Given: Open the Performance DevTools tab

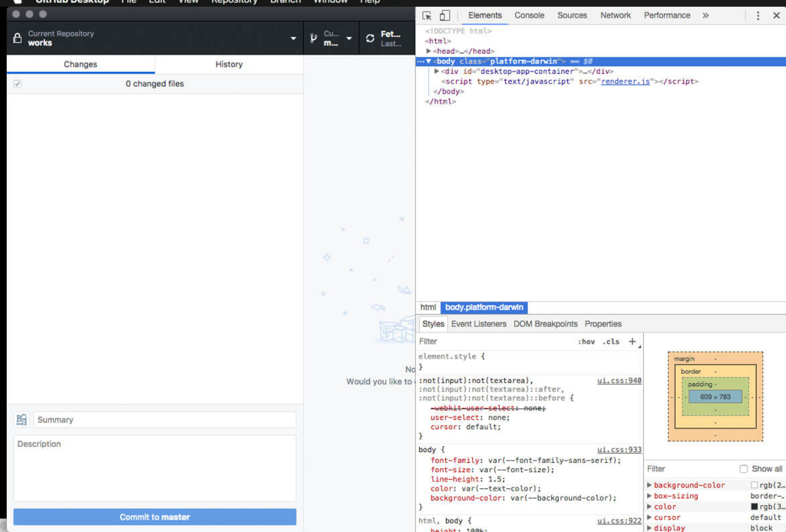Looking at the screenshot, I should click(667, 15).
